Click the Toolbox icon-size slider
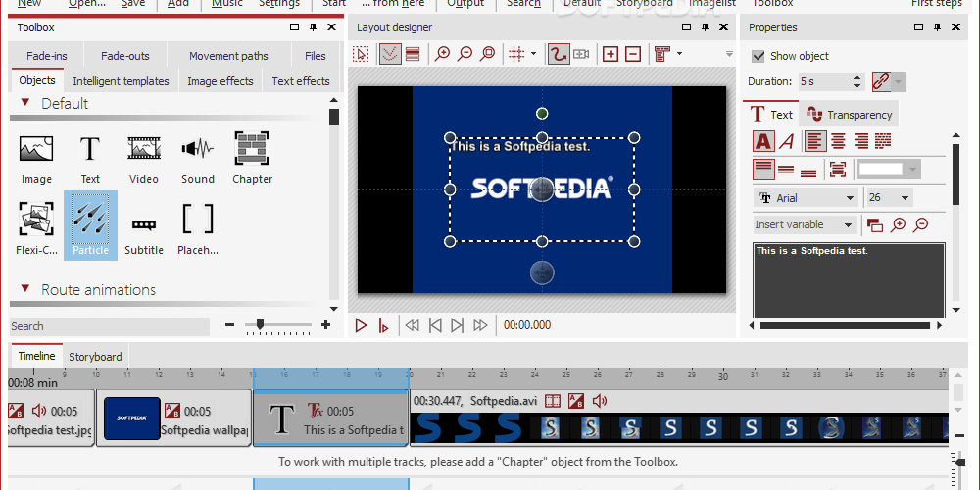980x490 pixels. coord(278,325)
